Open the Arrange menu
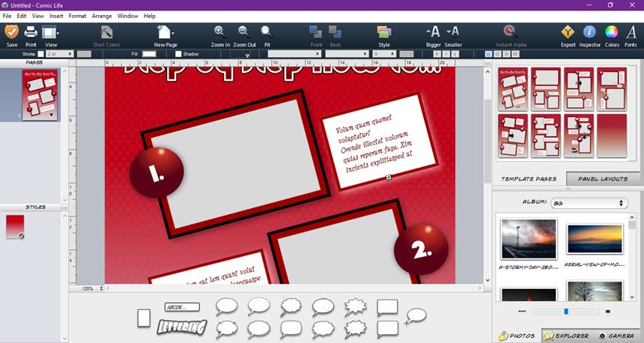 [102, 16]
